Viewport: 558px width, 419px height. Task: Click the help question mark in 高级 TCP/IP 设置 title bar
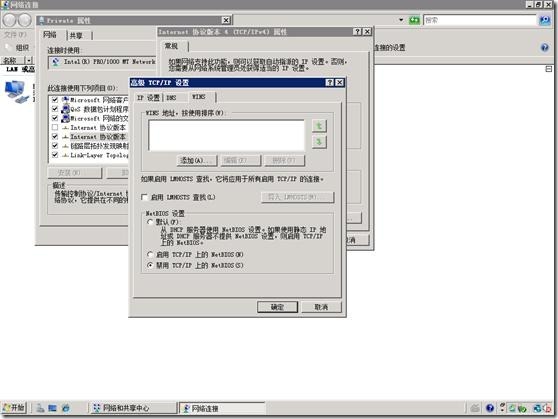[x=330, y=83]
